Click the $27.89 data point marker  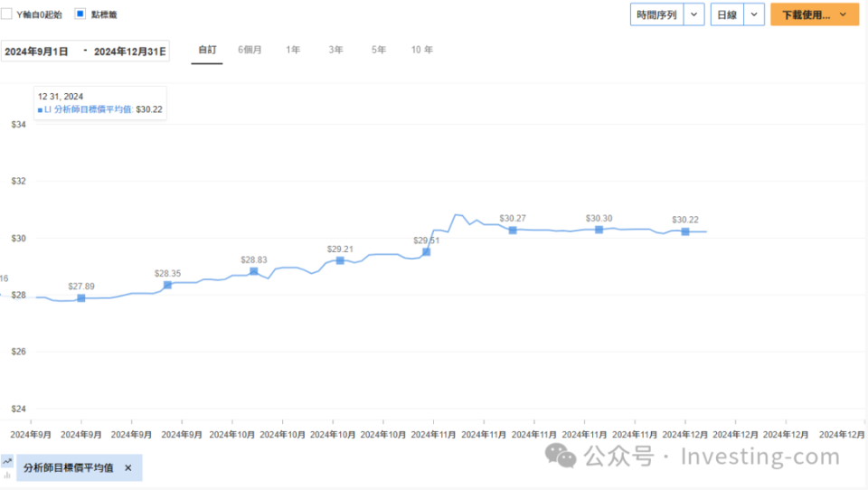tap(81, 298)
